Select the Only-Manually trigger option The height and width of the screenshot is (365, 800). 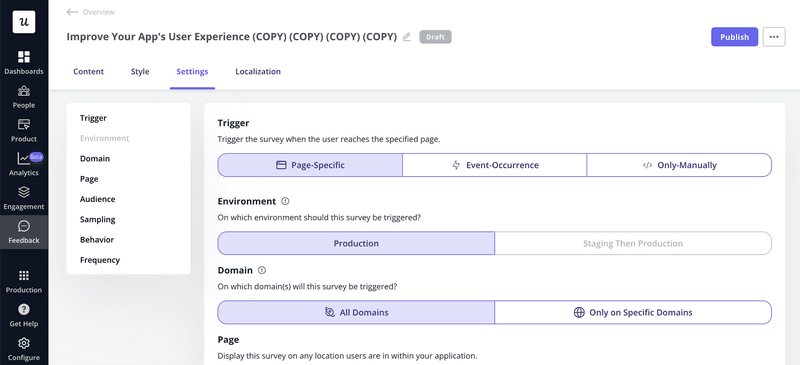point(679,165)
